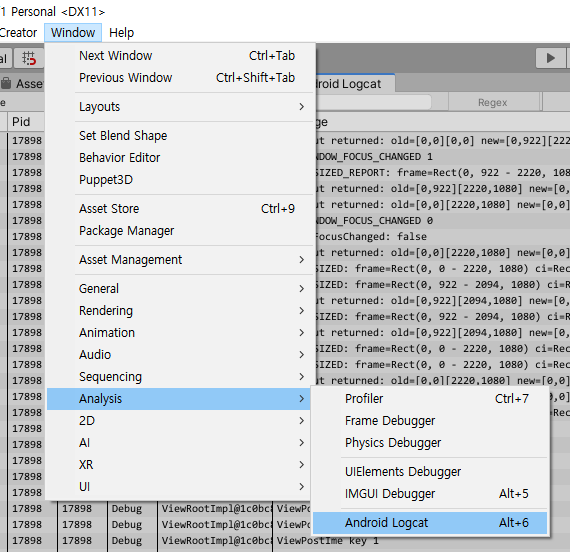Open the Frame Debugger

pyautogui.click(x=430, y=421)
